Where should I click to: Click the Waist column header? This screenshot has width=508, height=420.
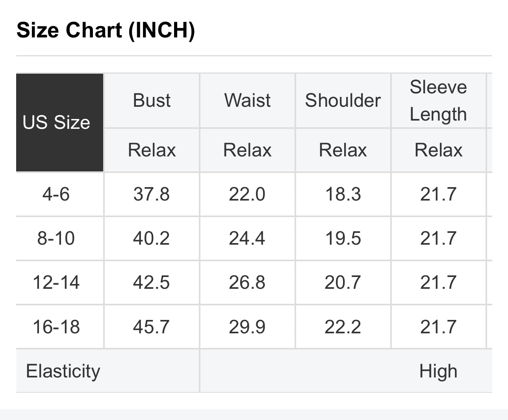(247, 100)
